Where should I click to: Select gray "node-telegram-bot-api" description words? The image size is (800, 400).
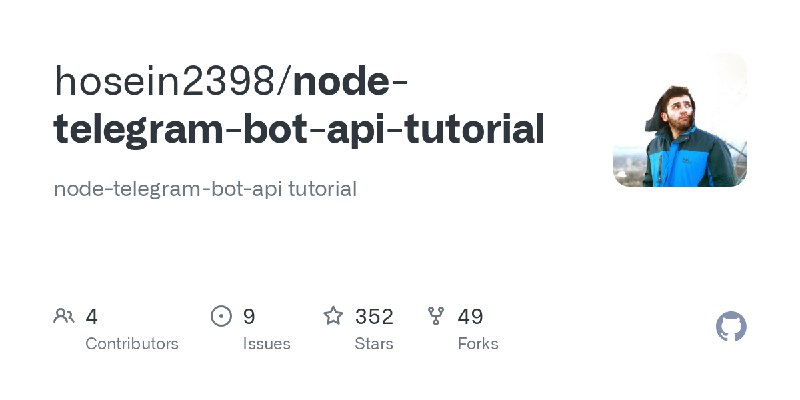[x=168, y=189]
